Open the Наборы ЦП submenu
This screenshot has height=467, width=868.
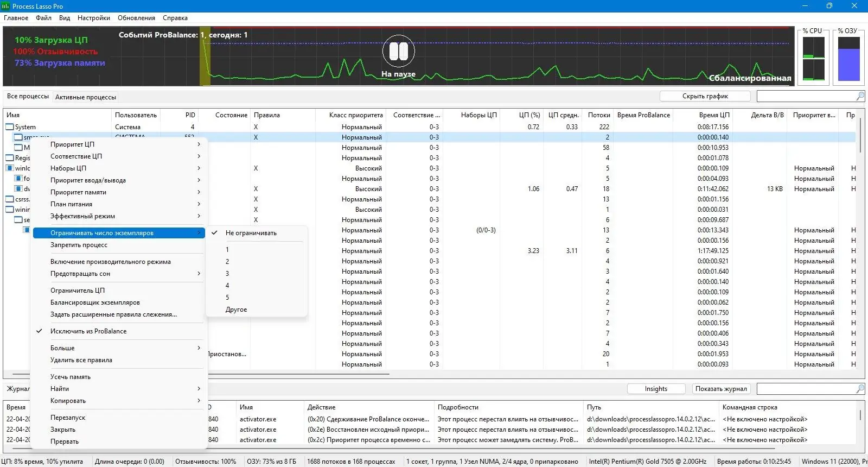[x=119, y=168]
